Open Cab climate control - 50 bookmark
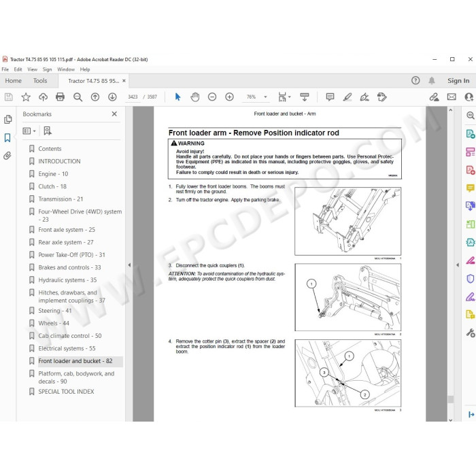This screenshot has height=476, width=476. click(70, 336)
